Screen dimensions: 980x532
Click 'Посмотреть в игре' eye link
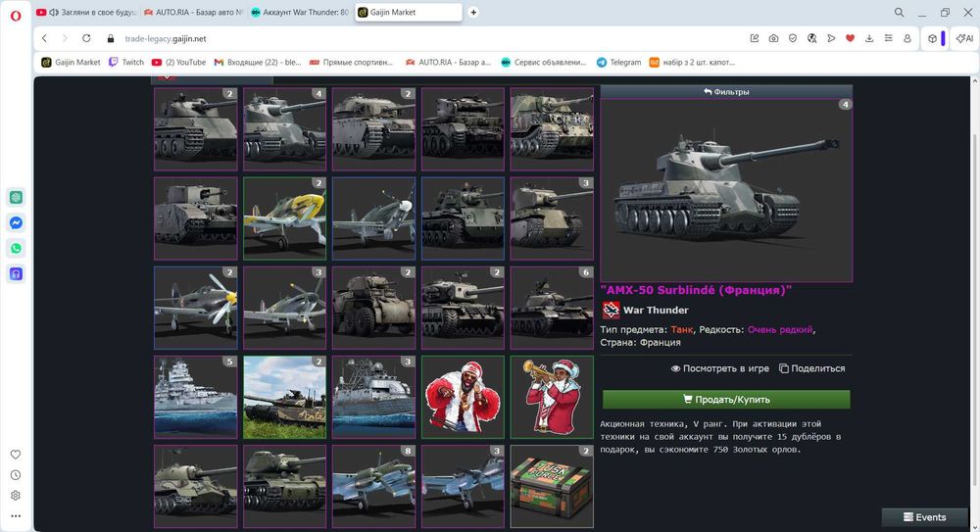pyautogui.click(x=720, y=368)
